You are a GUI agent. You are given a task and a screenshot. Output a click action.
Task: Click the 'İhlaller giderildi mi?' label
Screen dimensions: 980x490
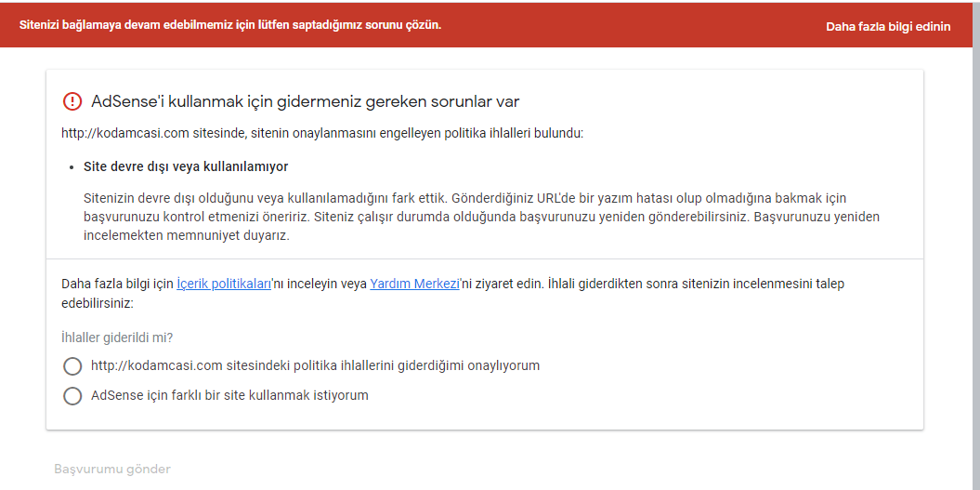click(x=117, y=338)
